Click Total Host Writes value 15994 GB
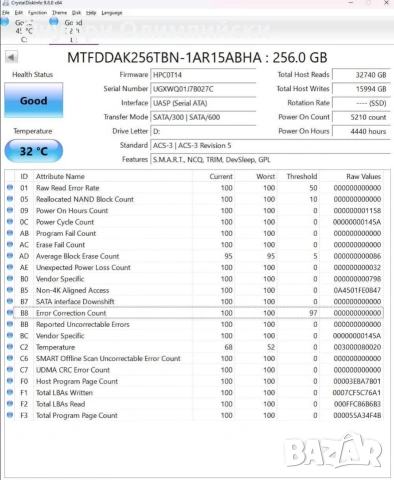This screenshot has width=394, height=480. [x=361, y=89]
